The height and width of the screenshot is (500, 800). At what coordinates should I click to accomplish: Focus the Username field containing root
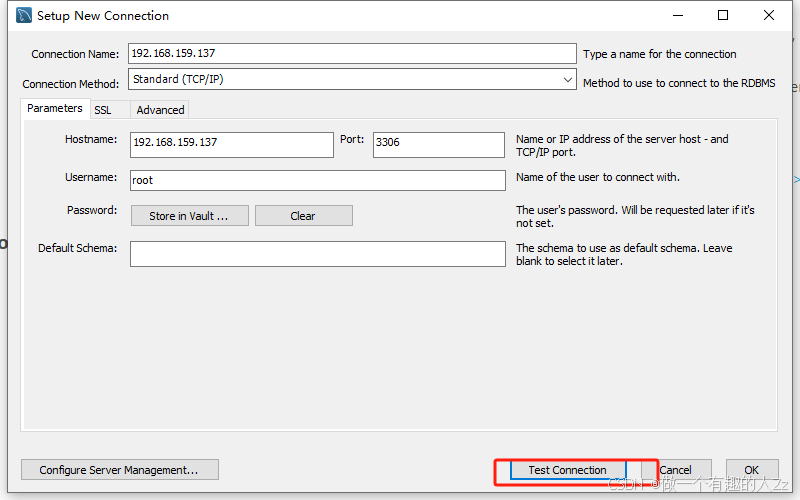tap(318, 181)
